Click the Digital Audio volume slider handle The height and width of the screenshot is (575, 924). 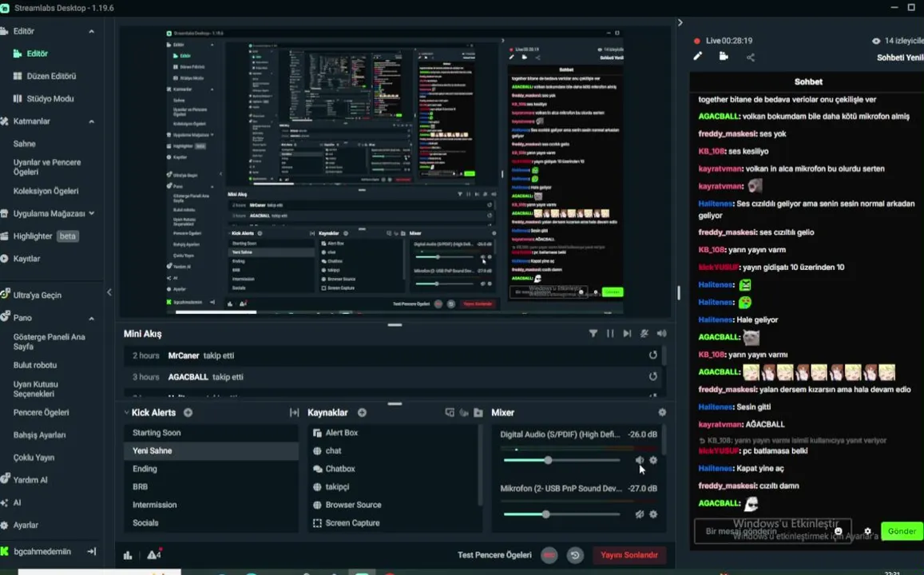pos(548,460)
